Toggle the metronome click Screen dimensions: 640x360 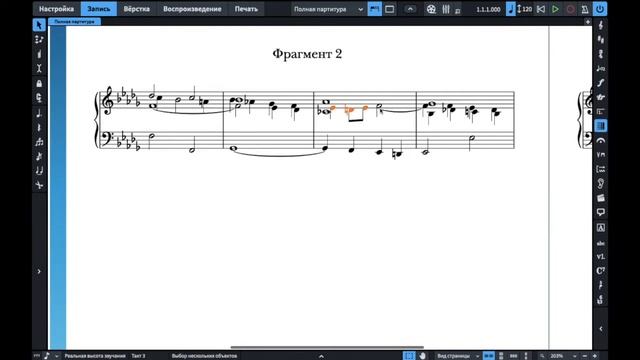click(584, 9)
